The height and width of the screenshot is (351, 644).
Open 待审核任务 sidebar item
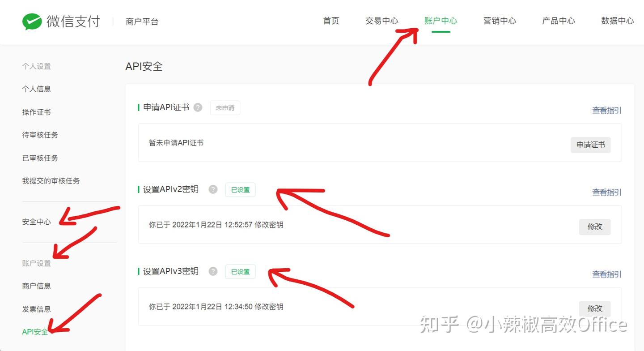pyautogui.click(x=40, y=135)
